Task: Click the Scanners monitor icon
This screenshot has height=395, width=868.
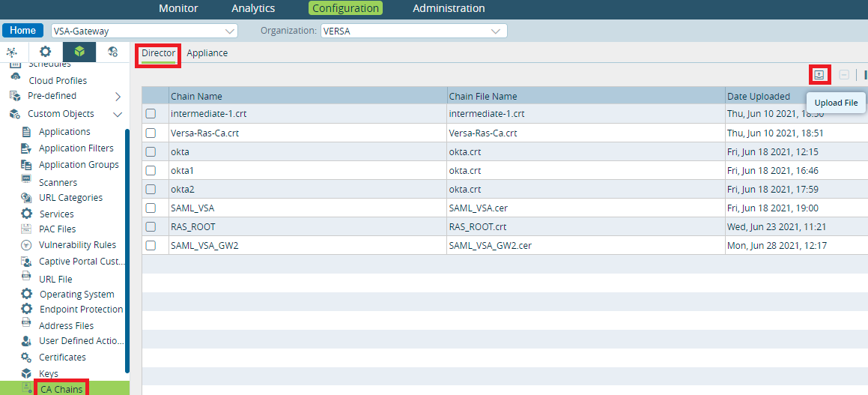Action: [x=26, y=179]
